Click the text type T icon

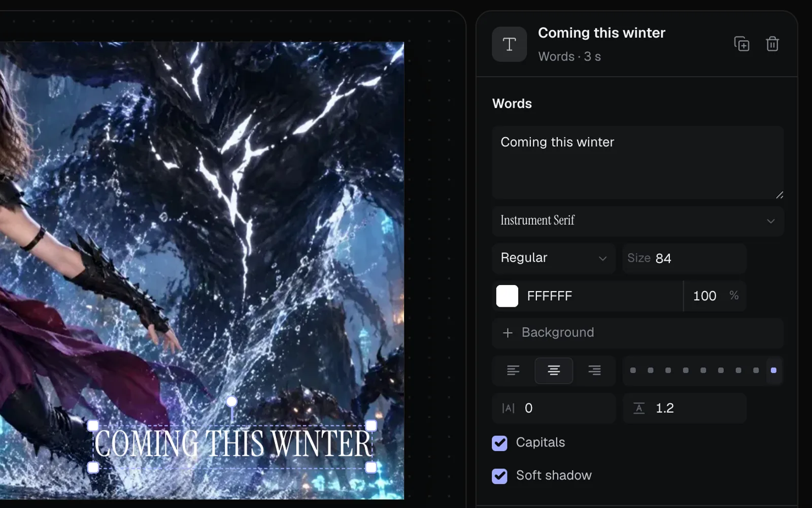pyautogui.click(x=510, y=44)
